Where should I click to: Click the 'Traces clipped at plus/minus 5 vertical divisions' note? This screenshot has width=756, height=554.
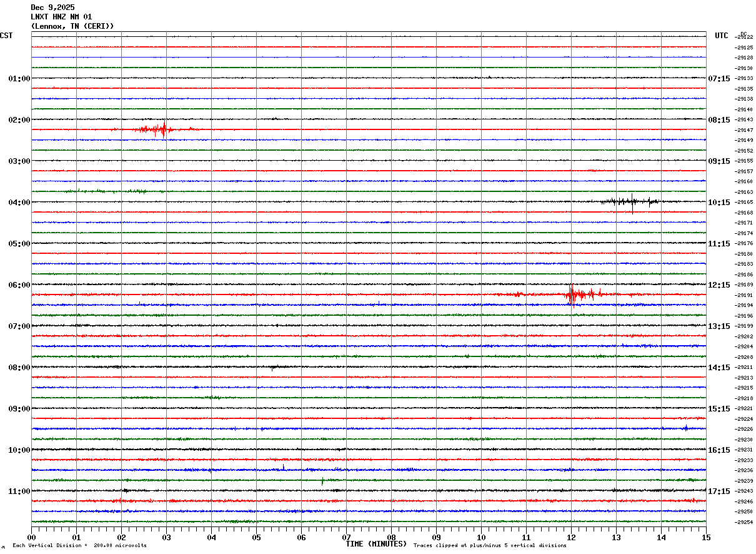(x=490, y=546)
